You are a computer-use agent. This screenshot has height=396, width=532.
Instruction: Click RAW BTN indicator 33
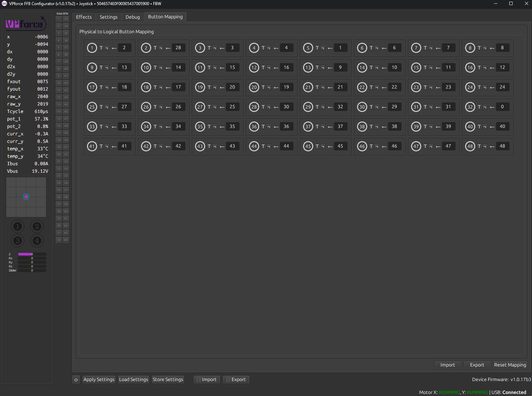click(66, 19)
